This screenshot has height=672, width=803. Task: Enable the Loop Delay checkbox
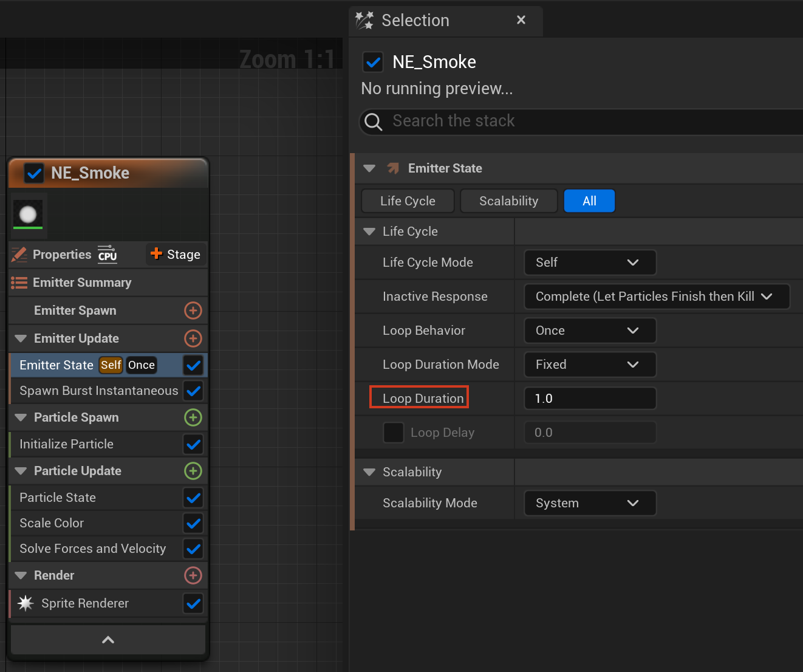pos(394,433)
